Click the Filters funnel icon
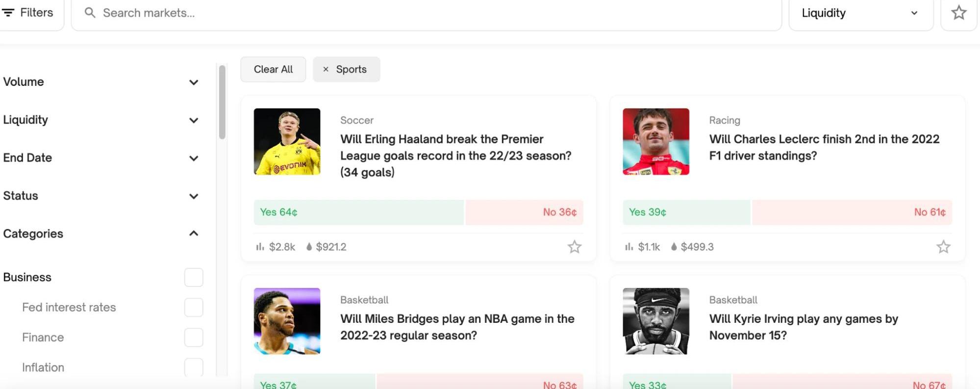Image resolution: width=980 pixels, height=389 pixels. pyautogui.click(x=8, y=13)
